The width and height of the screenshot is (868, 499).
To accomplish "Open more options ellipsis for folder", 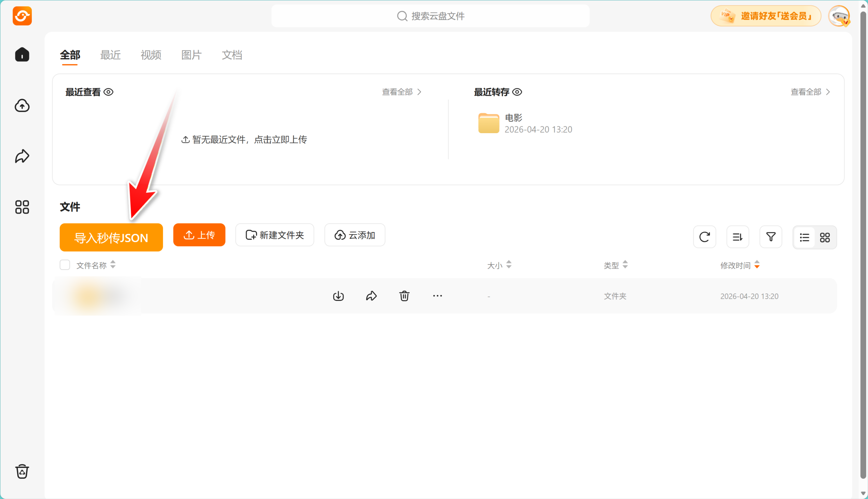I will tap(437, 296).
